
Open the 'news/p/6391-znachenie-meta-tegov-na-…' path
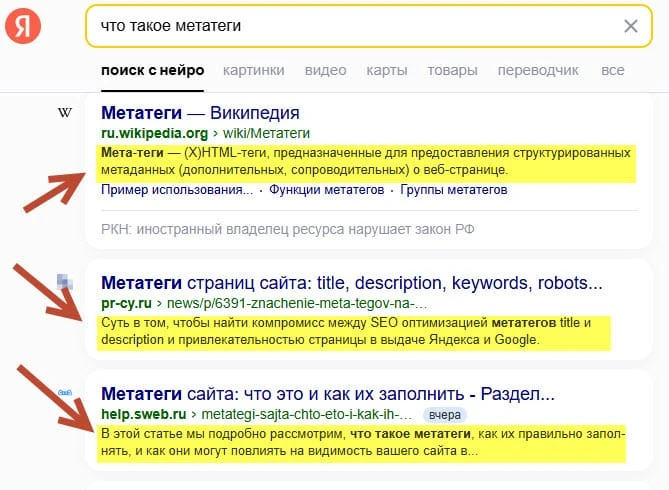click(297, 303)
